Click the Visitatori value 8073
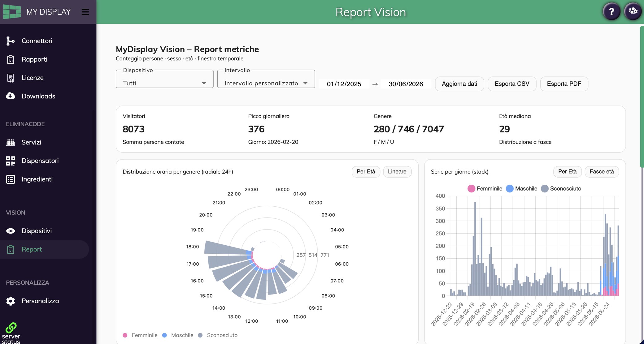 click(133, 129)
